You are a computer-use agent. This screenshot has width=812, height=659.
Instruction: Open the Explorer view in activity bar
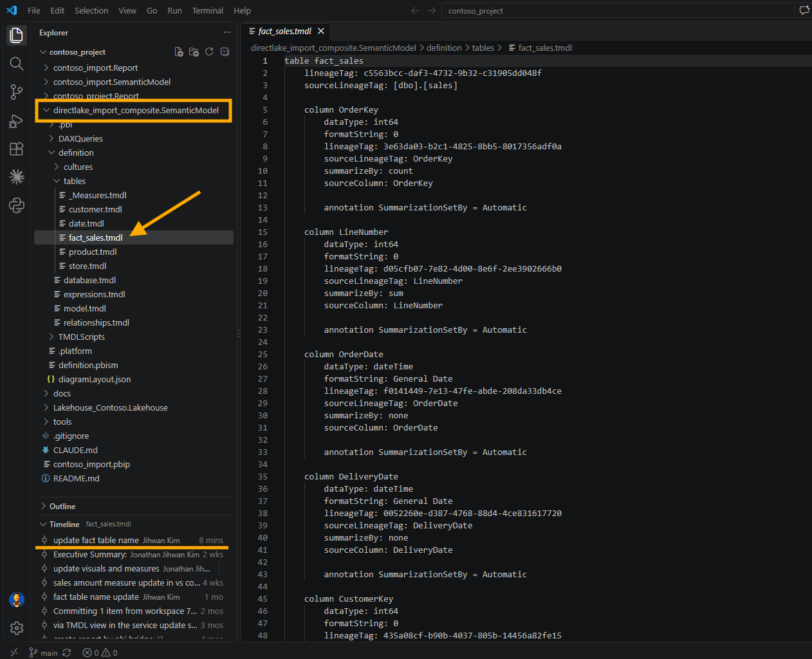point(17,35)
